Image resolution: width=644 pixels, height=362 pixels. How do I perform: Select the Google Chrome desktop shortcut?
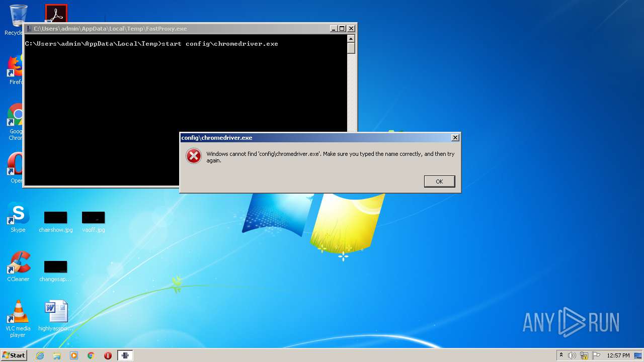click(16, 122)
